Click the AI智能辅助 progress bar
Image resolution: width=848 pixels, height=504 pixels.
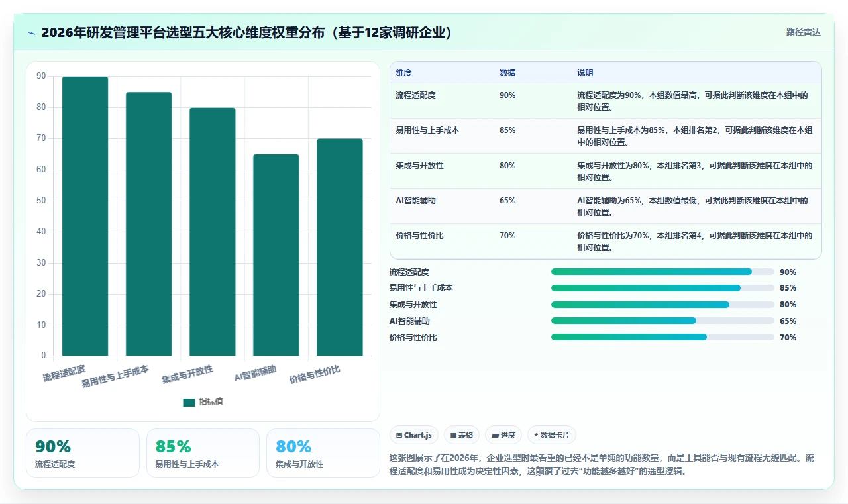tap(662, 321)
